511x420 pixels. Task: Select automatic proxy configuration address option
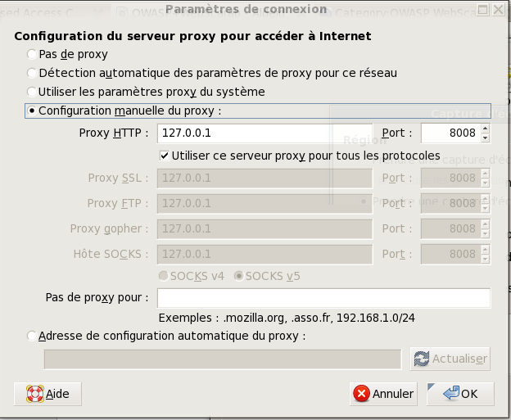(x=32, y=336)
